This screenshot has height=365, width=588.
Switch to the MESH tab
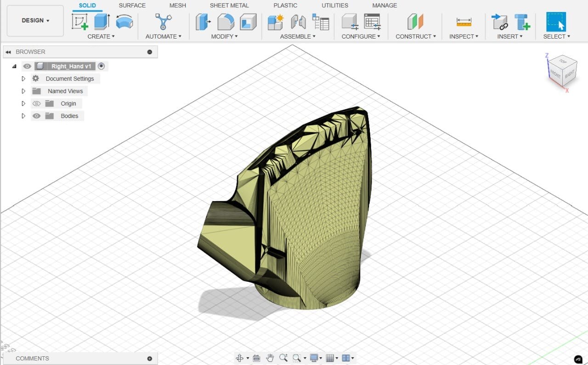[178, 6]
